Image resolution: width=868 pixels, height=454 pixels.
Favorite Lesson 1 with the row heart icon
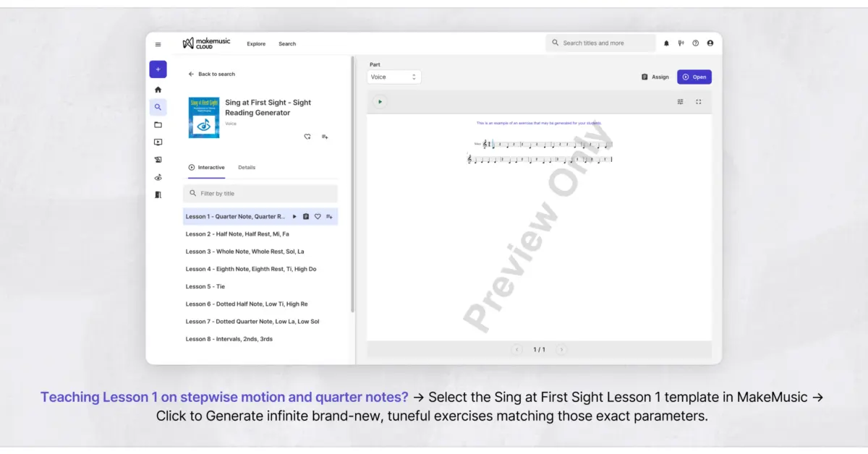(x=318, y=216)
